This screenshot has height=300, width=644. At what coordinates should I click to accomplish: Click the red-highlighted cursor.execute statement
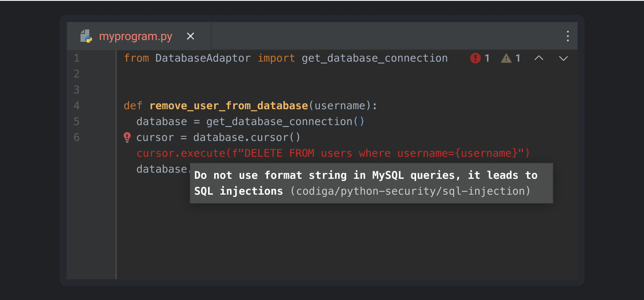click(x=333, y=153)
